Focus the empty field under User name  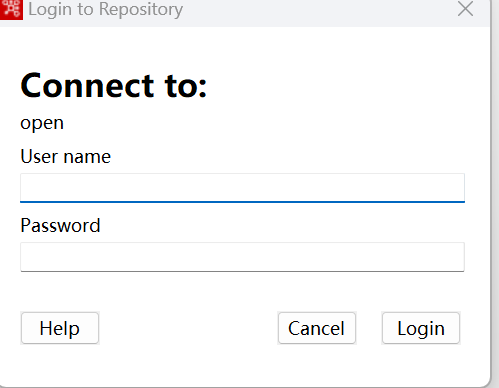[242, 188]
